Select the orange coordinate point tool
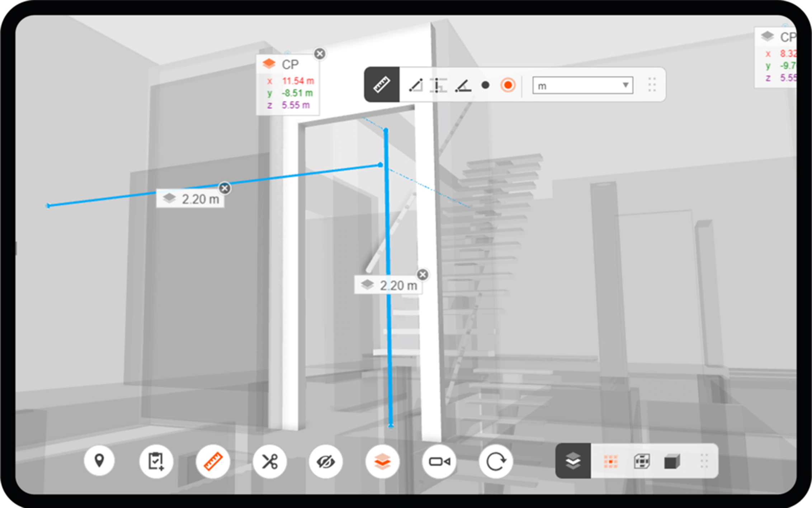This screenshot has height=508, width=812. [507, 85]
